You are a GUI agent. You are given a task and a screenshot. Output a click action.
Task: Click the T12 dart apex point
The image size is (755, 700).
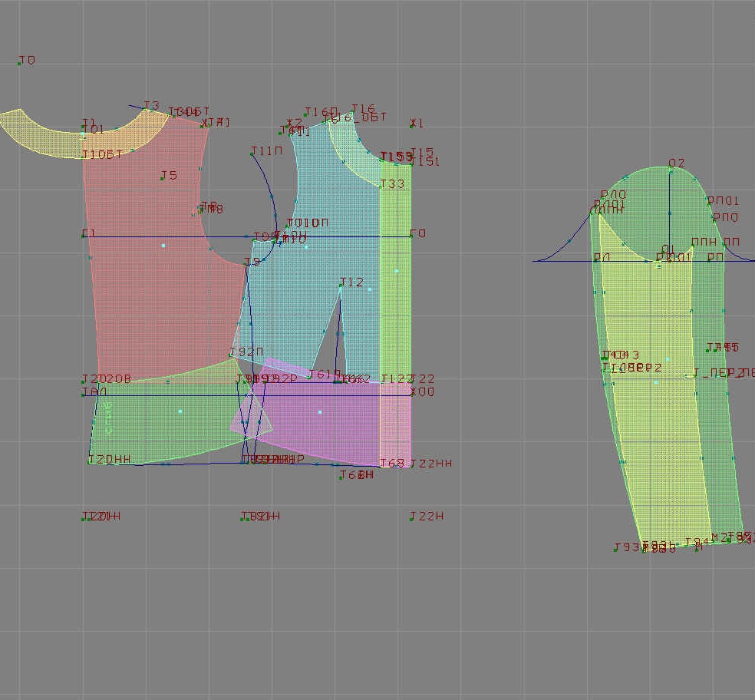[x=341, y=286]
